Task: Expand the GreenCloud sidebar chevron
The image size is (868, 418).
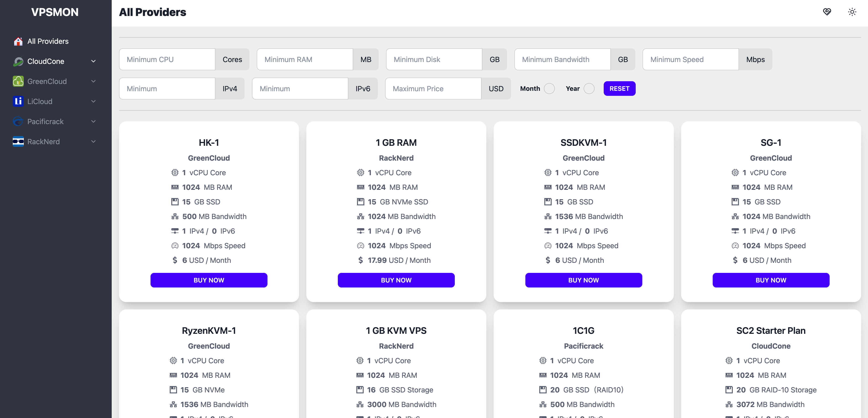Action: coord(93,81)
